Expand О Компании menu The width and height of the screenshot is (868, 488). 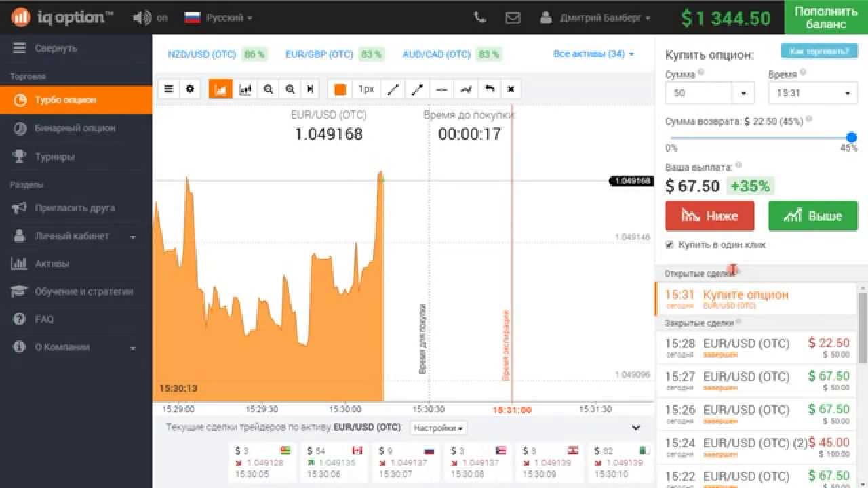76,347
